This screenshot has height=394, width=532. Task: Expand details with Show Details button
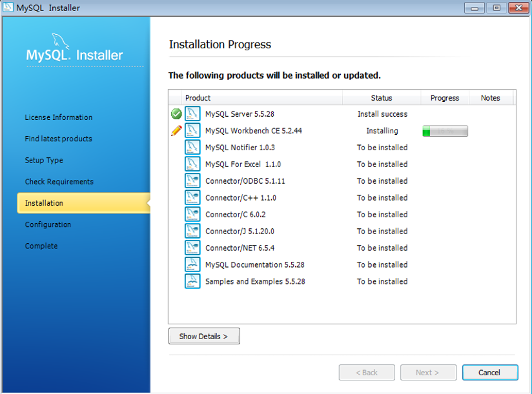(x=204, y=336)
